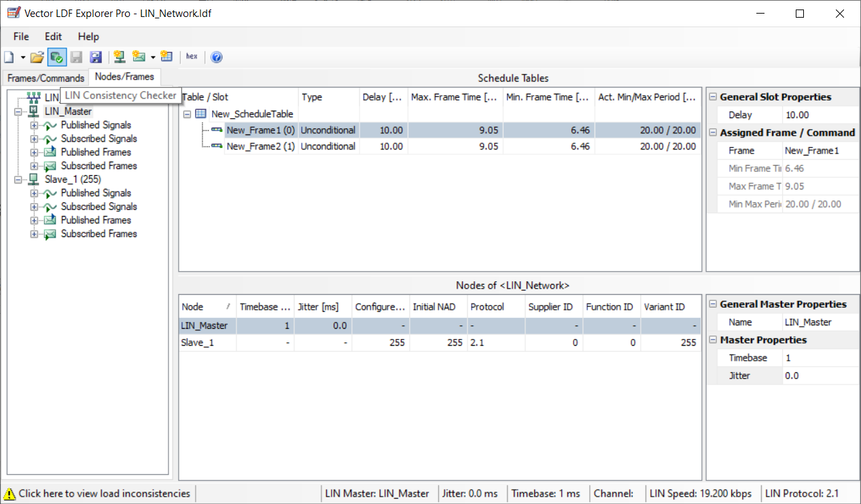Expand Subscribed Frames under Slave_1

pyautogui.click(x=35, y=234)
